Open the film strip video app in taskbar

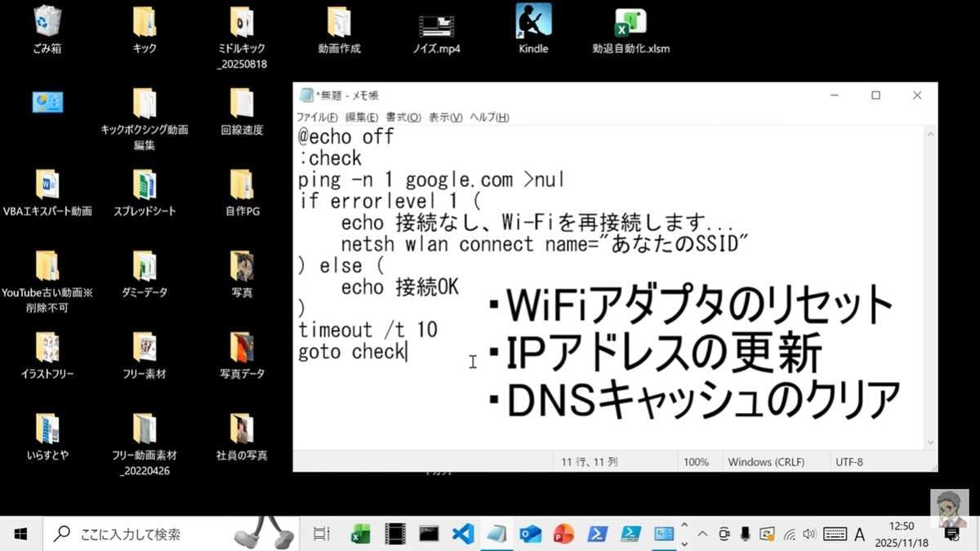395,535
